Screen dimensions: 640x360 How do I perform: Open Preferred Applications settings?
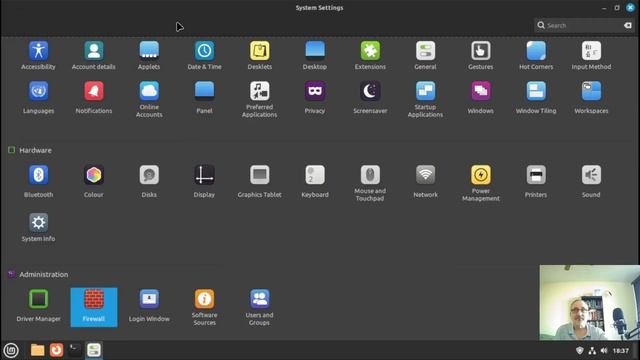tap(260, 100)
